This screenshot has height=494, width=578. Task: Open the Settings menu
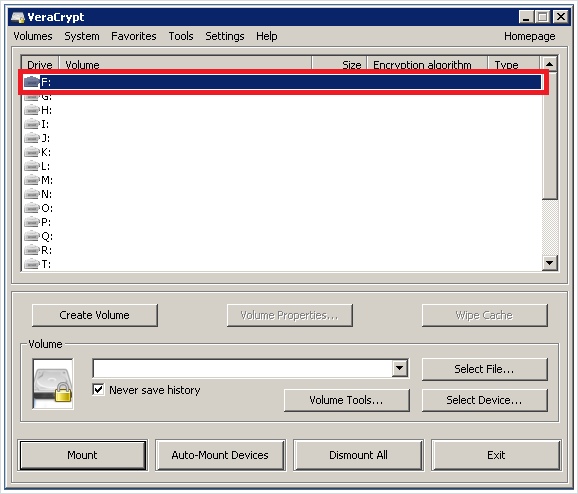225,36
